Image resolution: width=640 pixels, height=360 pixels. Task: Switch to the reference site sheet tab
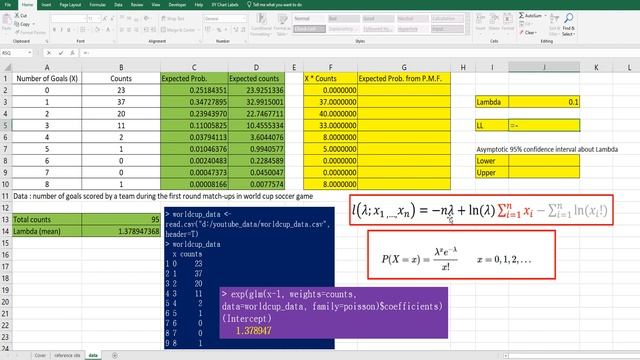67,356
